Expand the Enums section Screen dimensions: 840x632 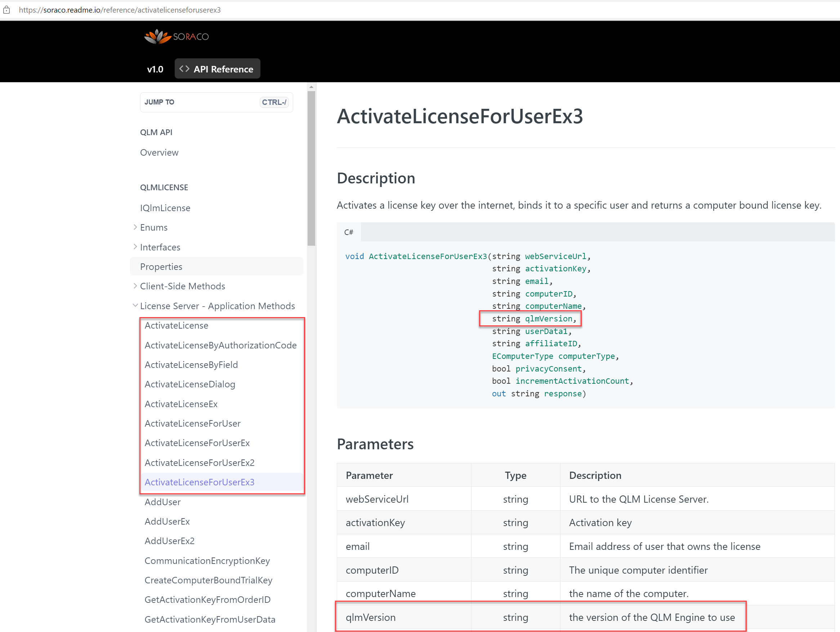tap(135, 227)
